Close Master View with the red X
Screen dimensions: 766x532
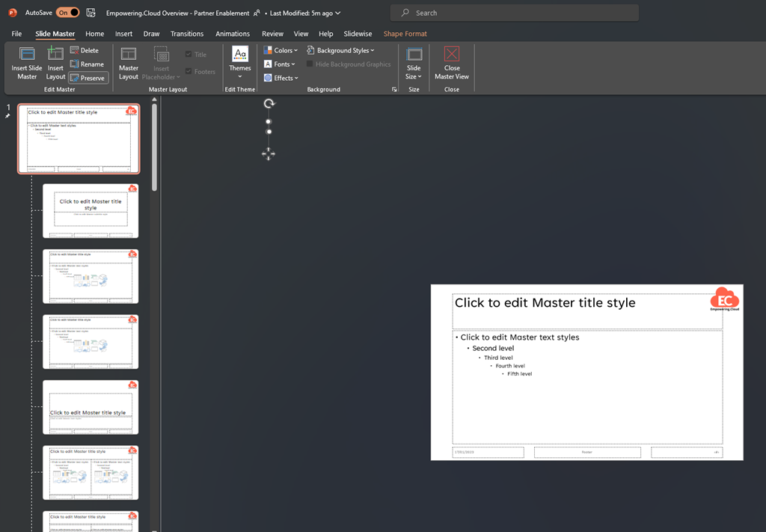point(452,55)
